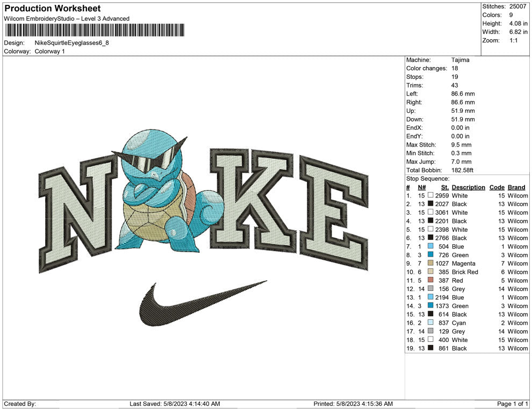The height and width of the screenshot is (409, 532).
Task: Select the Width value 6.82 in
Action: click(518, 32)
